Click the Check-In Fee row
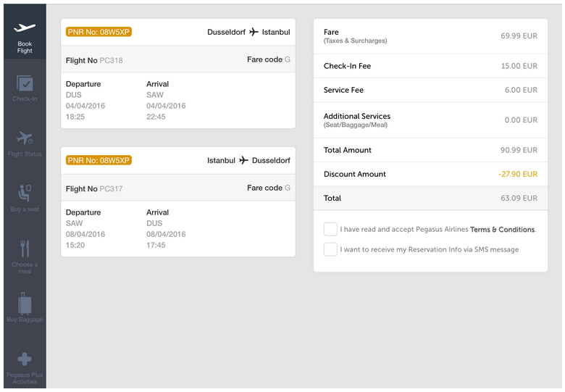This screenshot has height=392, width=565. pyautogui.click(x=430, y=66)
